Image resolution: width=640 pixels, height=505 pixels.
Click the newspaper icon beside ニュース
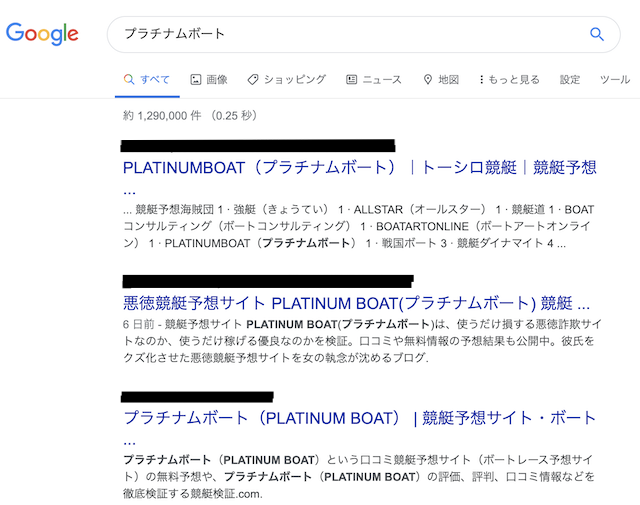pos(351,80)
